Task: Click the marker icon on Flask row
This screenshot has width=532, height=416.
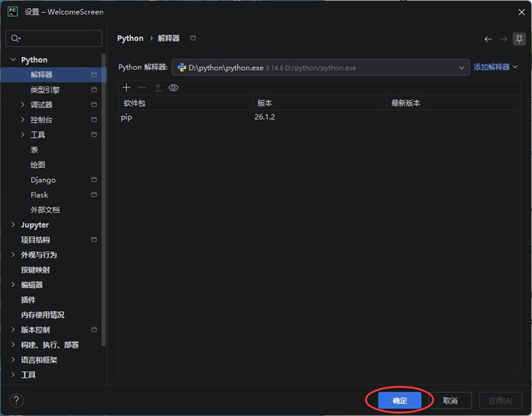Action: click(x=94, y=194)
